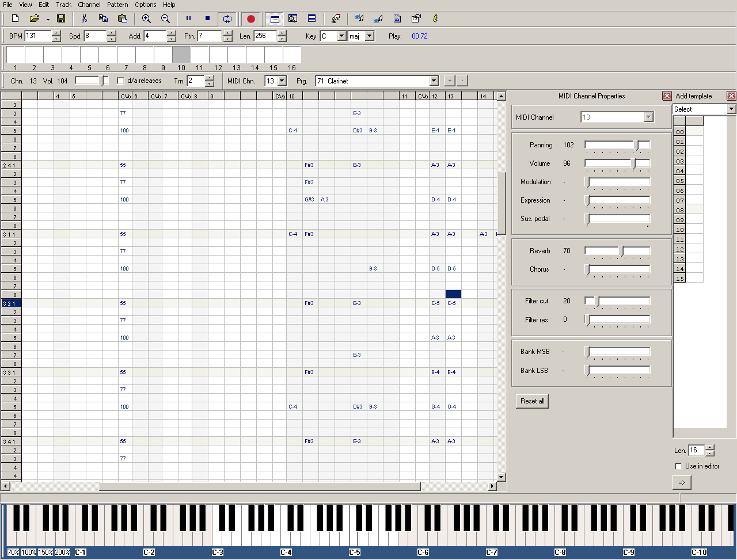Click the yellow info toolbar icon
The height and width of the screenshot is (560, 737).
click(435, 18)
